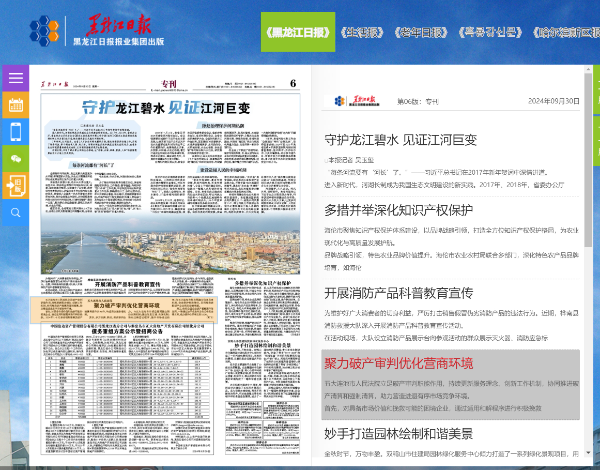Open the calendar date picker icon
Image resolution: width=600 pixels, height=470 pixels.
tap(16, 105)
